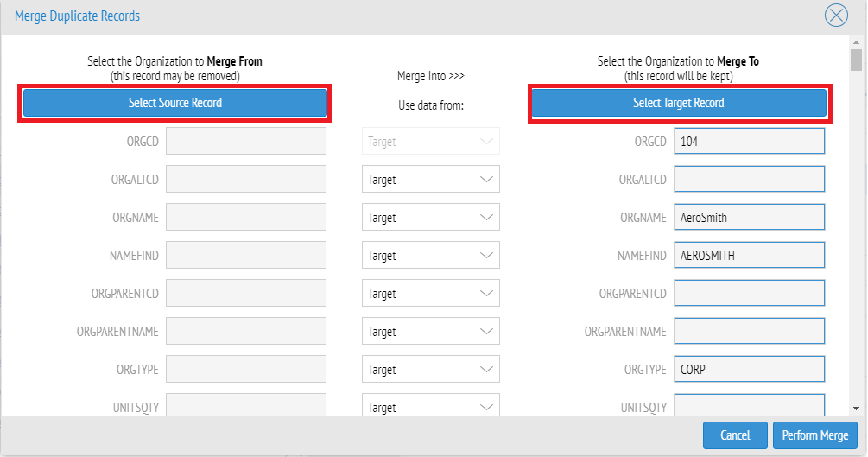This screenshot has height=457, width=868.
Task: Click the target UNITSQTY input field
Action: 750,405
